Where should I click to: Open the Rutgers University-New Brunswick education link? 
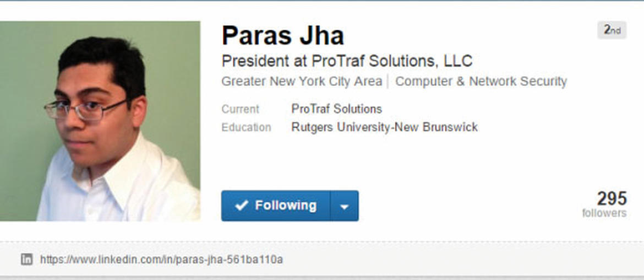pos(384,127)
